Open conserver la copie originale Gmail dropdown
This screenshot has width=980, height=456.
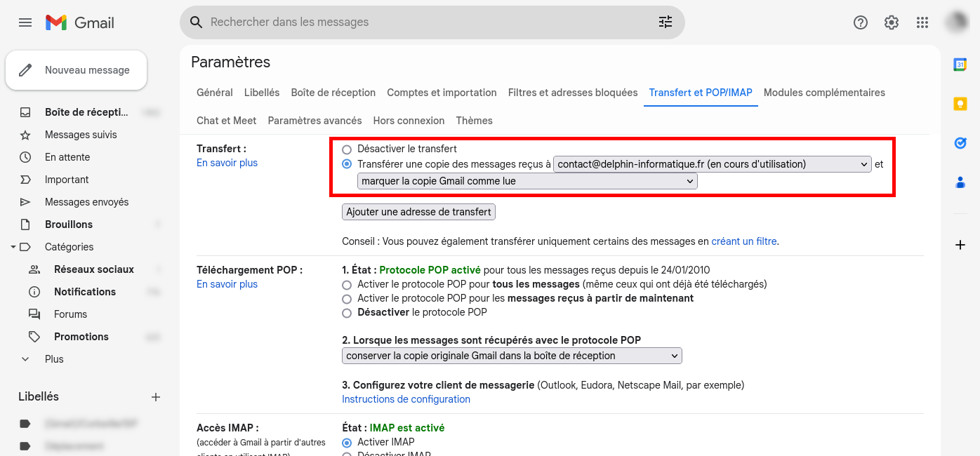pos(512,356)
